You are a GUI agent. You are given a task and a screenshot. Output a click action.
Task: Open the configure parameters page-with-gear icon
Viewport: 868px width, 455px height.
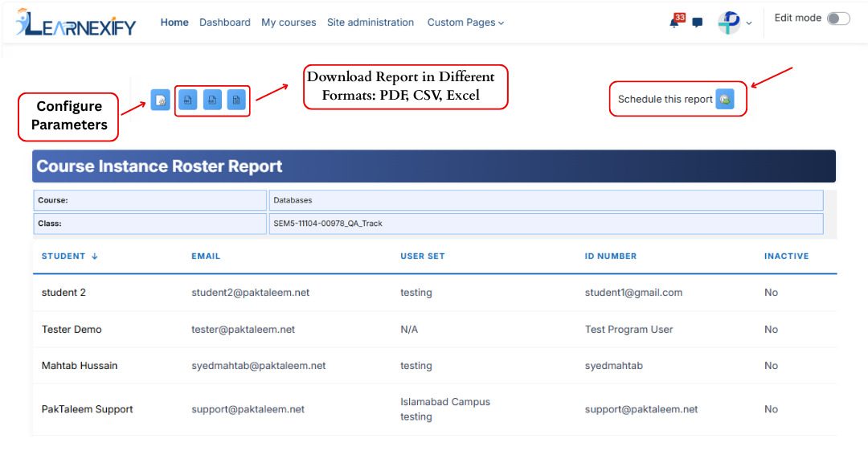[x=161, y=100]
